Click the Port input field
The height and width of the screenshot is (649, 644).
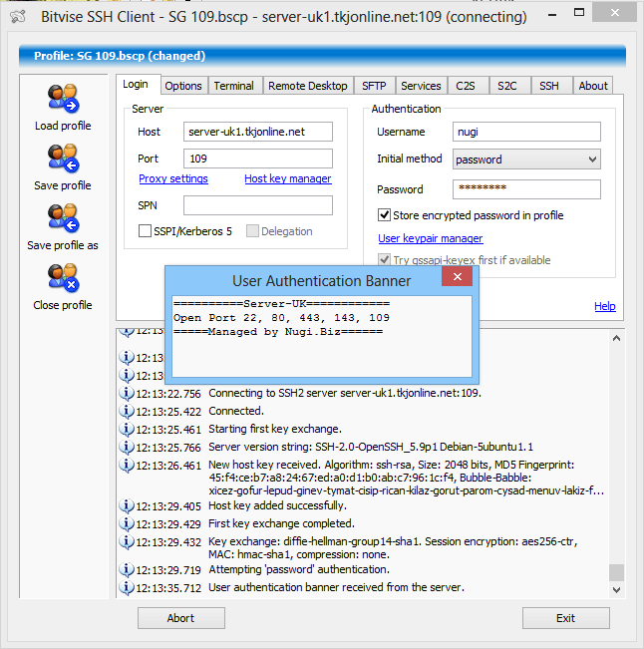click(258, 159)
